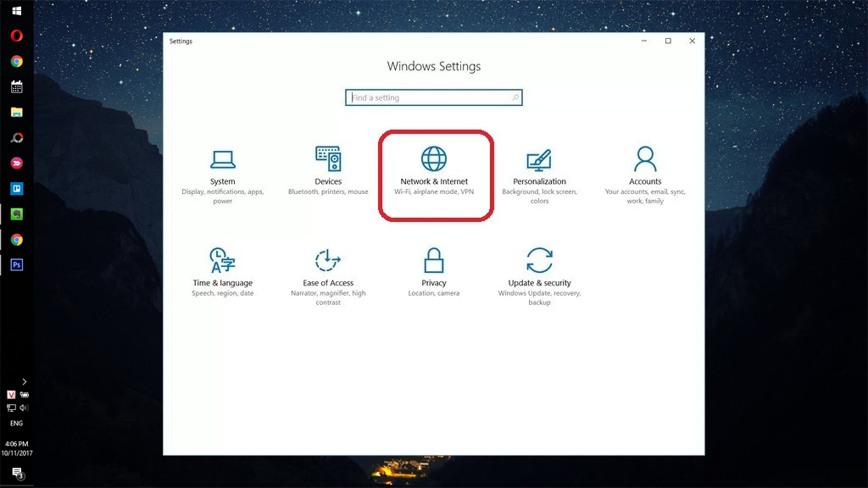Switch to Evernote in the taskbar
This screenshot has width=868, height=488.
[17, 214]
